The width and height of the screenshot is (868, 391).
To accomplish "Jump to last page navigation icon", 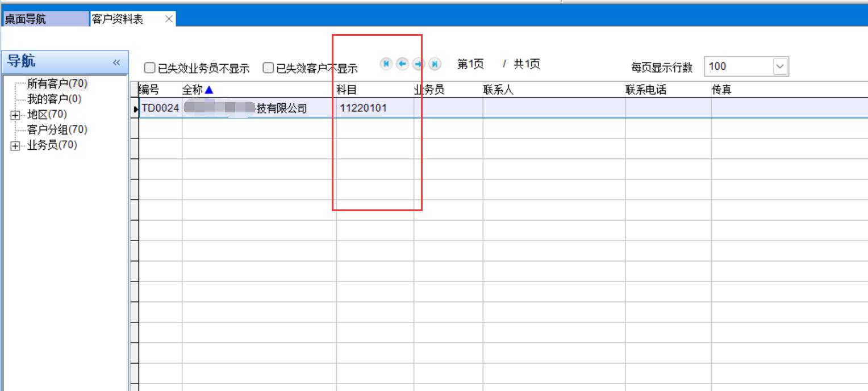I will (435, 64).
